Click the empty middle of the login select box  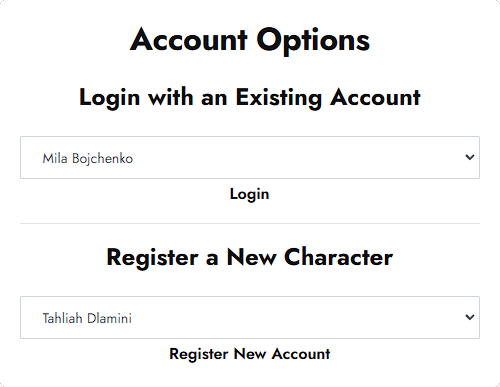283,157
